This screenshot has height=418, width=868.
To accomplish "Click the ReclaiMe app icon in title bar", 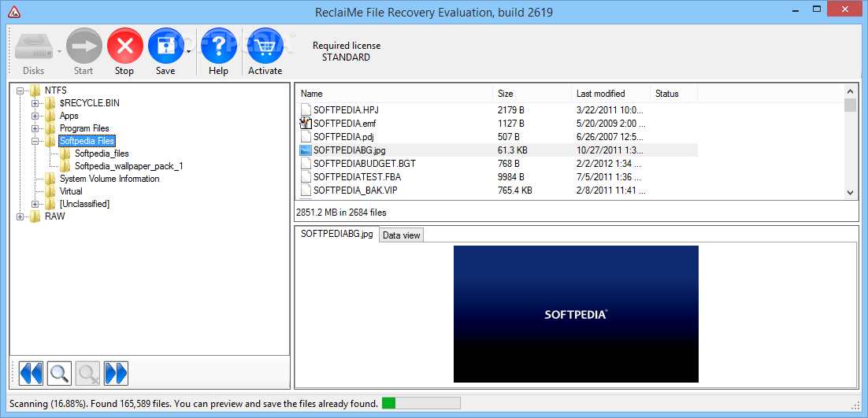I will point(14,12).
